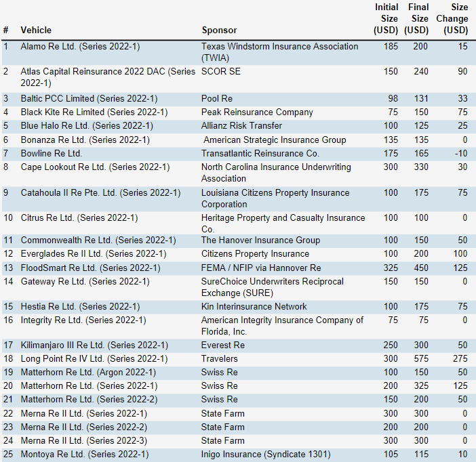
Task: Click Catahoula II Re Pte. Ltd. vehicle
Action: (100, 193)
